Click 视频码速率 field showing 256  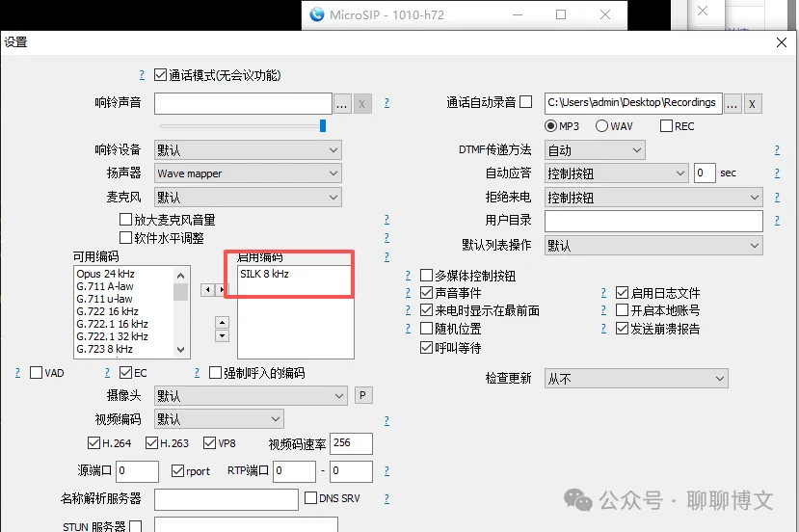351,443
